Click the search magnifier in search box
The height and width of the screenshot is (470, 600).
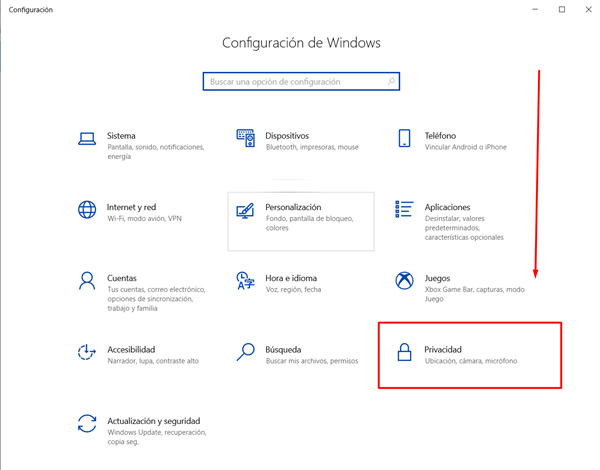[391, 81]
